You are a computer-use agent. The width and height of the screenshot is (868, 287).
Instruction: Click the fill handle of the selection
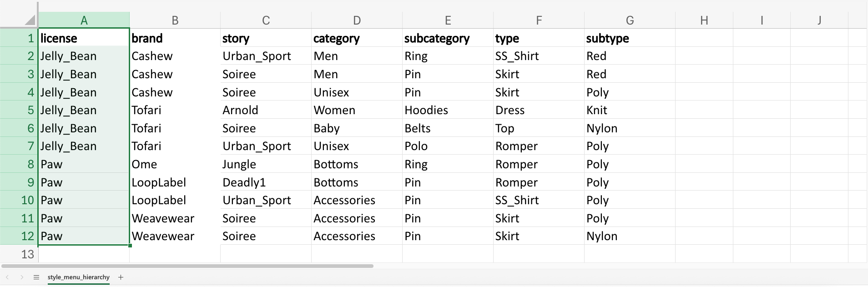(130, 246)
